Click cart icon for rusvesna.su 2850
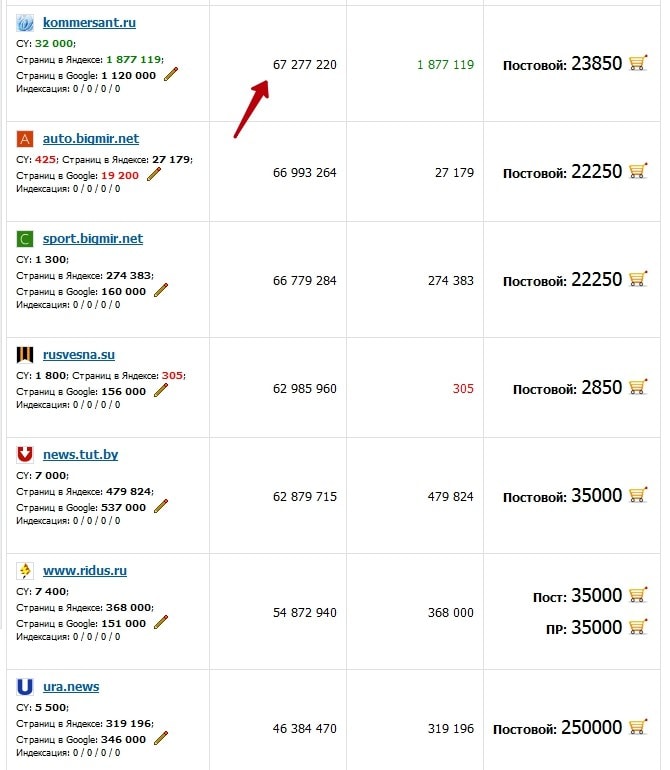This screenshot has width=670, height=770. [638, 387]
